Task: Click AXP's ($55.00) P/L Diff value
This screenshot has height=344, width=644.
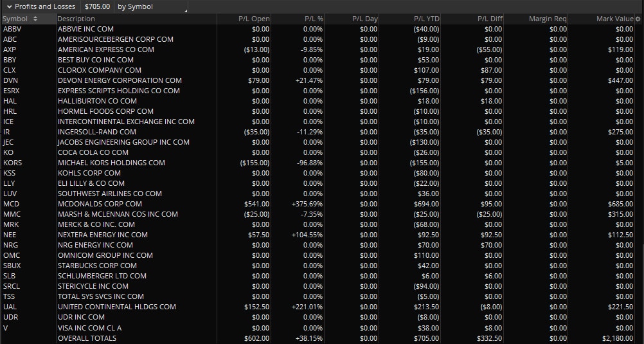Action: pos(489,50)
